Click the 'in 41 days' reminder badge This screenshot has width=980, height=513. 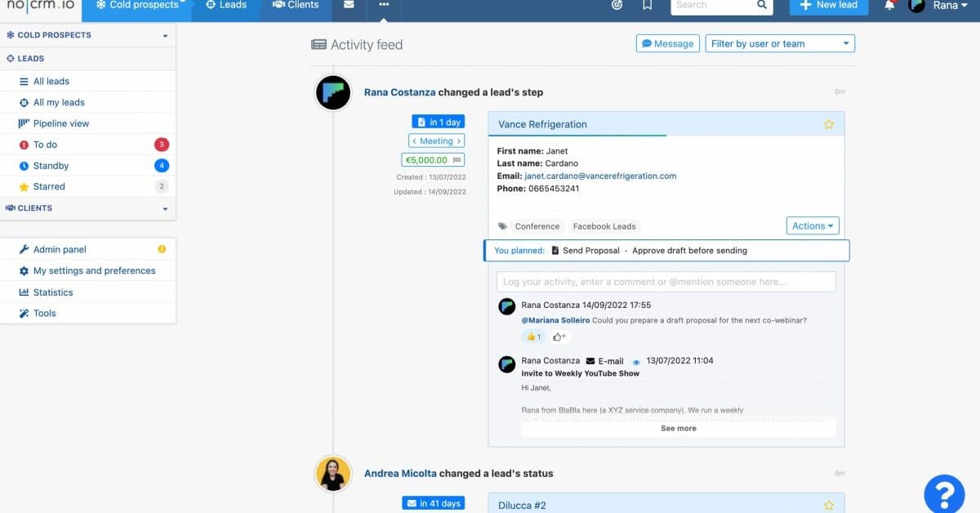433,503
